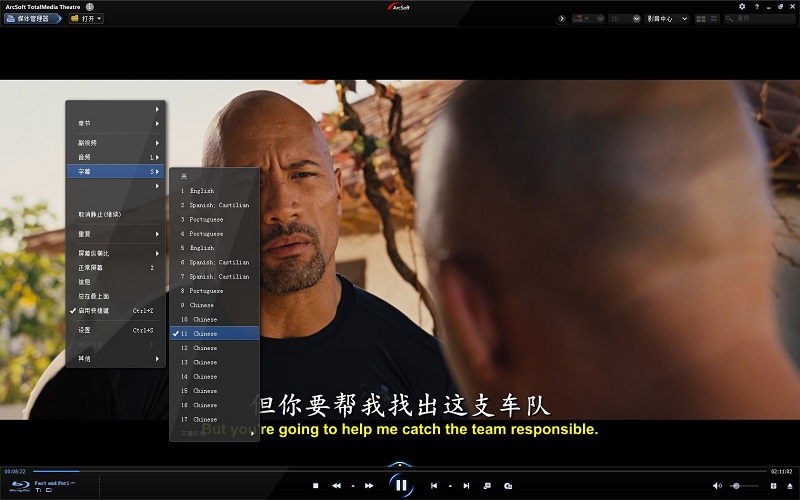The width and height of the screenshot is (800, 500).
Task: Expand the submenu below subtitle 17
Action: pyautogui.click(x=214, y=433)
